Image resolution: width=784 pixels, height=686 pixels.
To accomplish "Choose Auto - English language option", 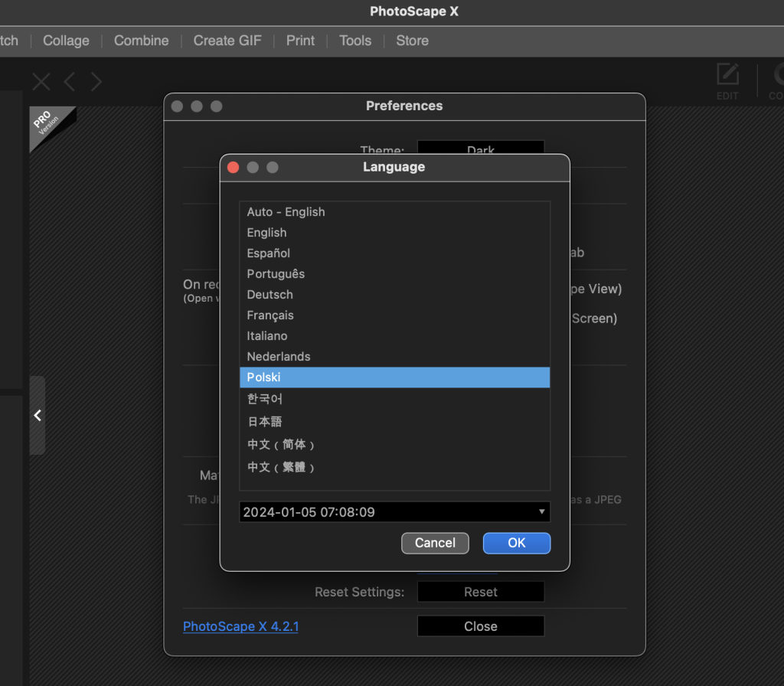I will point(286,212).
